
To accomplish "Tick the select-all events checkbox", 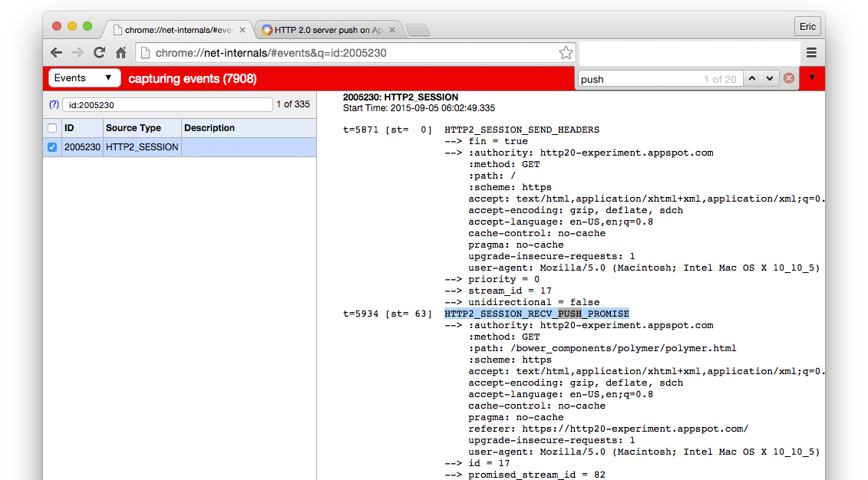I will click(x=52, y=128).
